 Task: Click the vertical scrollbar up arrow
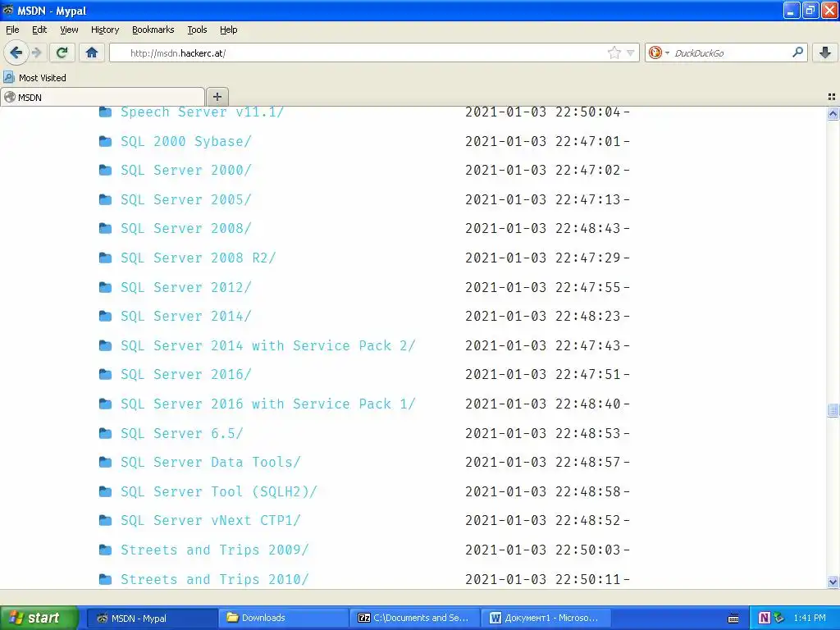click(833, 113)
